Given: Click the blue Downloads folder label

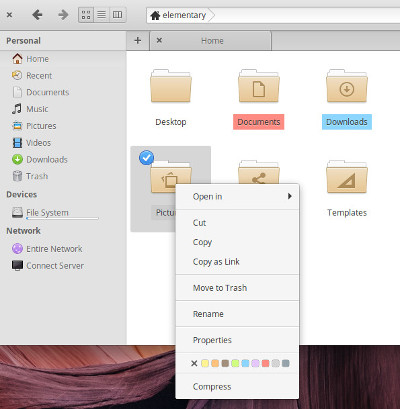Looking at the screenshot, I should coord(347,122).
